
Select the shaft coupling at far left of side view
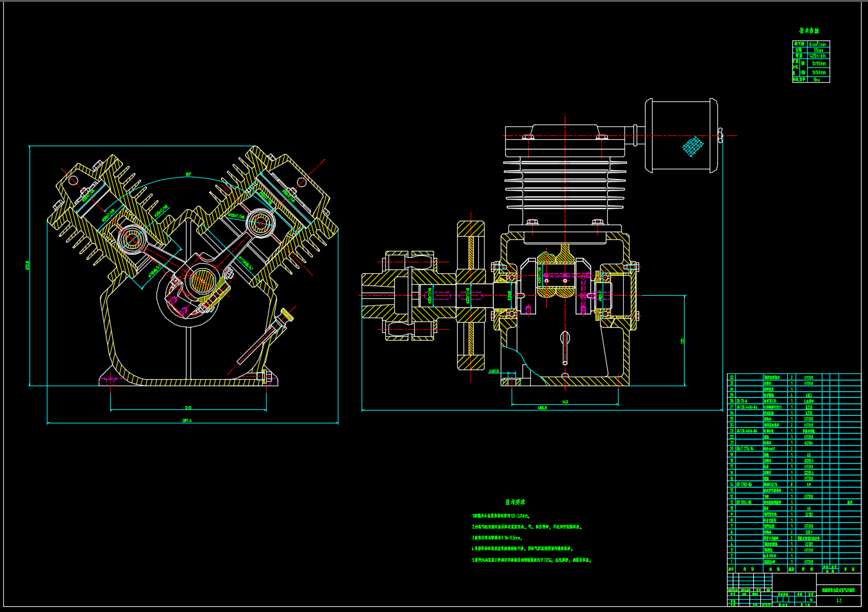tap(386, 295)
